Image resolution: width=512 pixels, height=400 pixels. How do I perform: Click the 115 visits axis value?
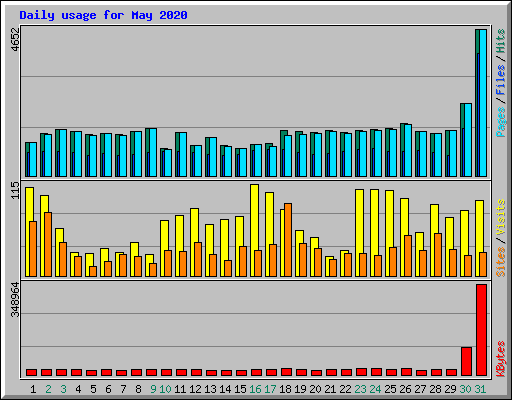point(15,190)
